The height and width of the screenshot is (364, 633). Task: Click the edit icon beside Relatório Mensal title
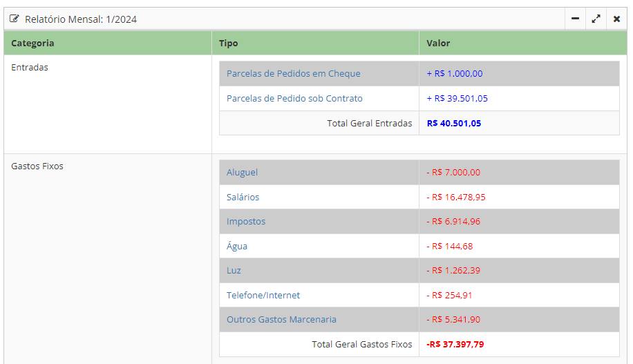pos(15,19)
